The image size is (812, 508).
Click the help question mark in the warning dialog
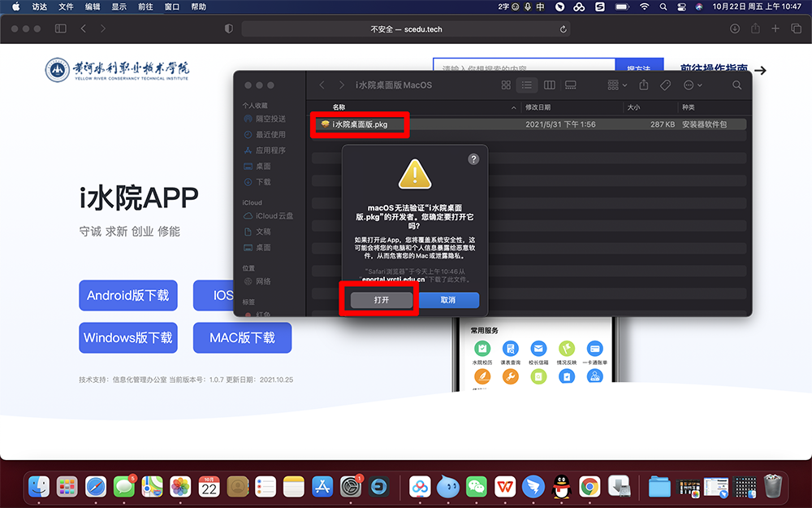(473, 159)
